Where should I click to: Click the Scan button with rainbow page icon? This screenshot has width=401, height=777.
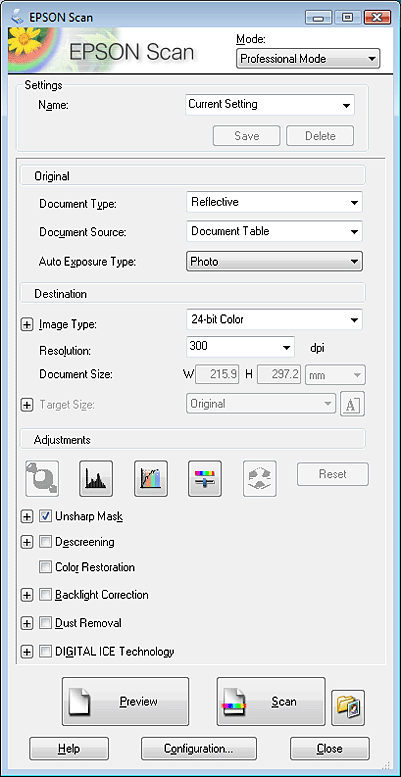coord(271,702)
